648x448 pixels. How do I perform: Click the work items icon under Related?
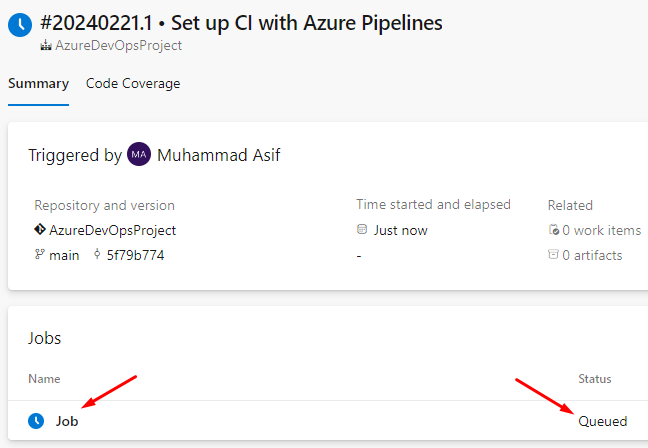tap(553, 230)
